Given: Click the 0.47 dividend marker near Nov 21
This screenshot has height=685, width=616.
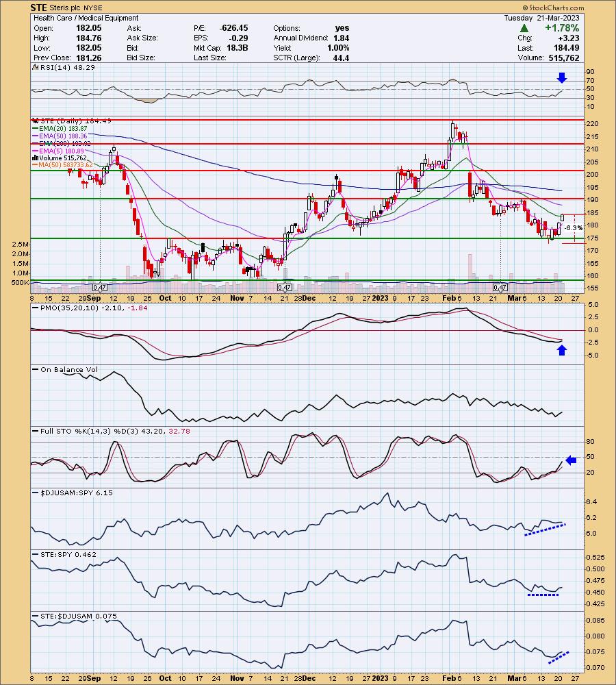Looking at the screenshot, I should tap(285, 288).
